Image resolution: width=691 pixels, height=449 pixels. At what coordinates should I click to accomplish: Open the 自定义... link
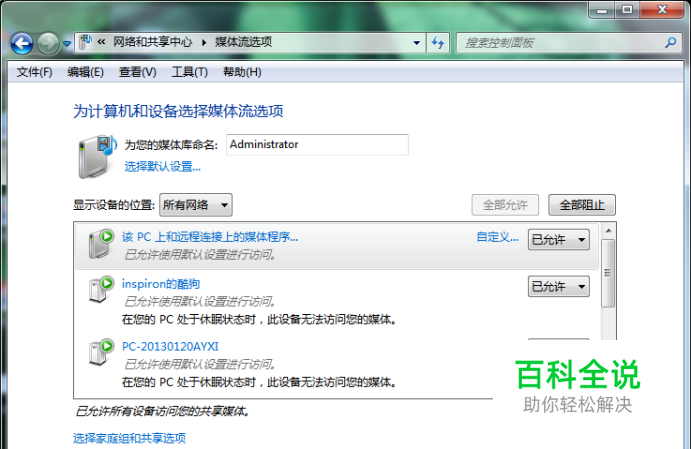[498, 237]
